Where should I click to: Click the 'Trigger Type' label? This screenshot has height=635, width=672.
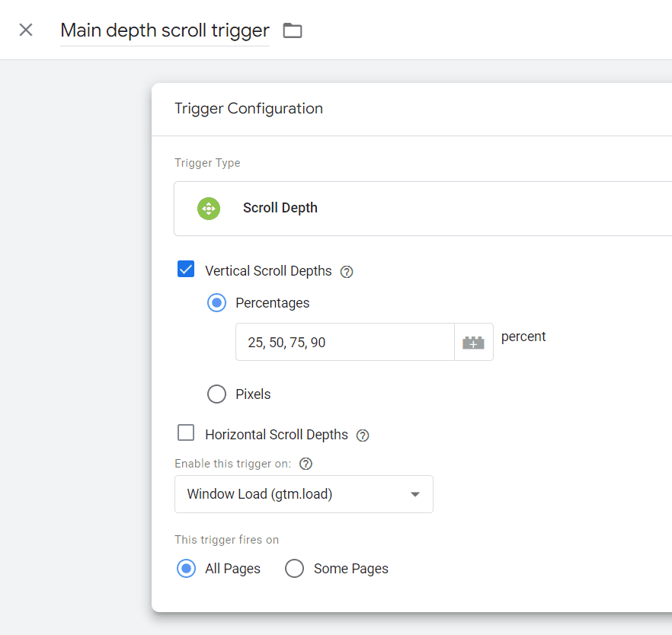coord(207,163)
